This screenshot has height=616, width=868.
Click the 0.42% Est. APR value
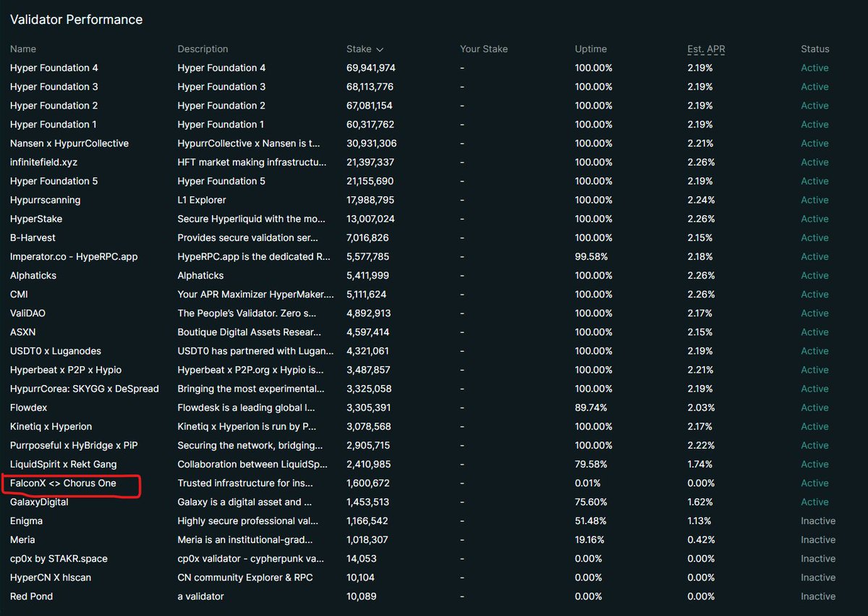(700, 539)
